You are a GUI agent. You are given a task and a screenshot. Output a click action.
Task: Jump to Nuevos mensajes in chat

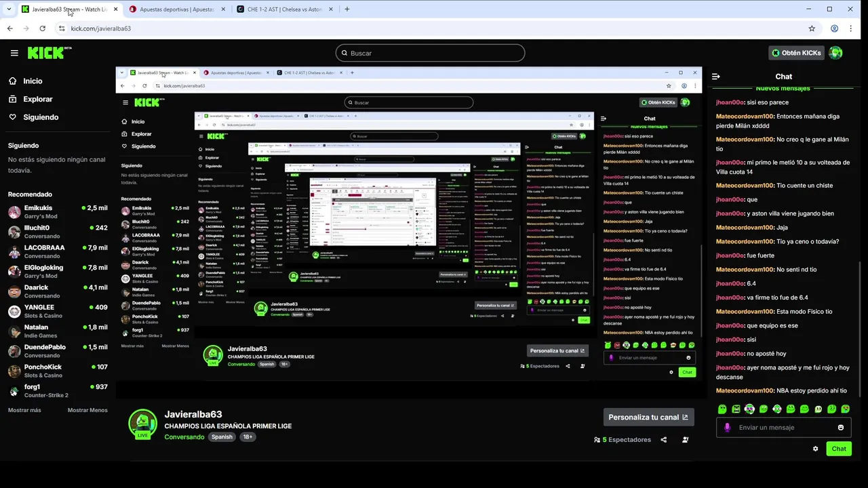click(x=783, y=89)
